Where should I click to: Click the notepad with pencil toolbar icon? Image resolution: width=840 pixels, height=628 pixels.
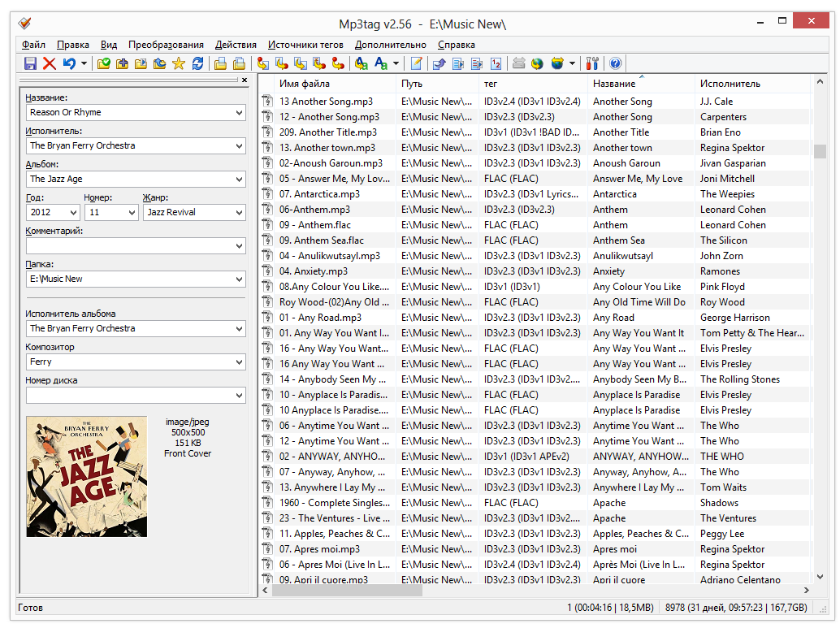point(416,63)
